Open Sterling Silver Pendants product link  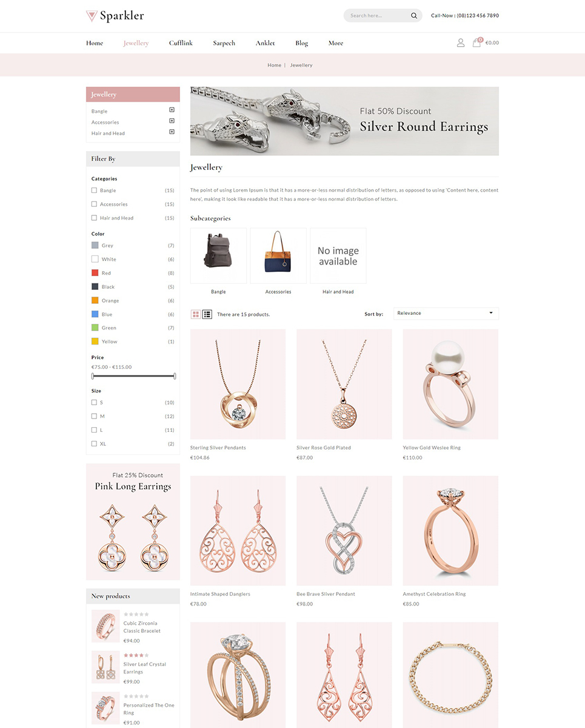218,448
